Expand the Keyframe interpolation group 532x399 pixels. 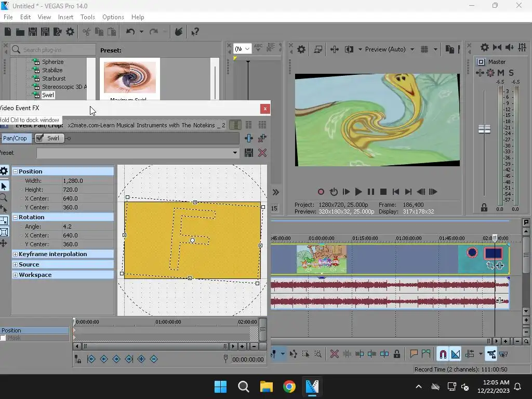pos(15,254)
